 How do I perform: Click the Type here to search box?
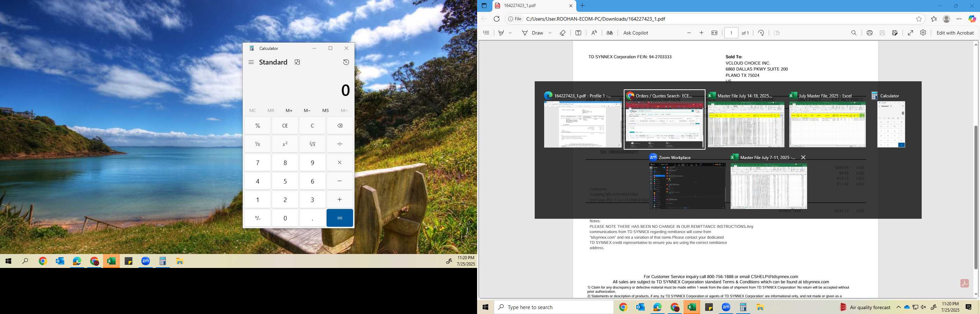point(554,307)
